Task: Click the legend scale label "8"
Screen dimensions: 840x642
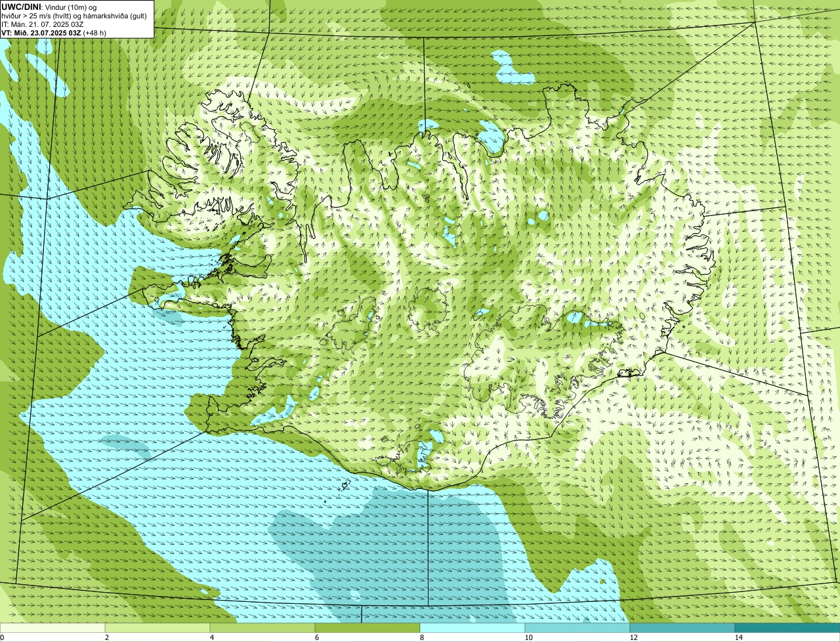Action: click(421, 637)
